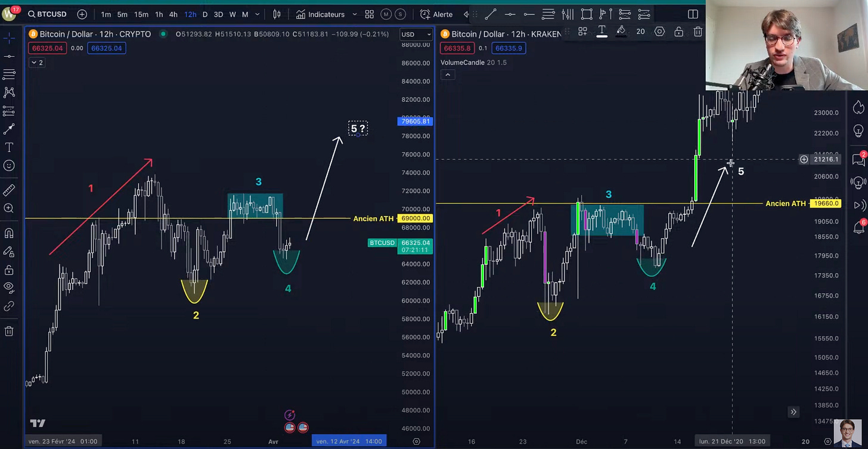Open forecasting and measurement tools
868x449 pixels.
9,111
